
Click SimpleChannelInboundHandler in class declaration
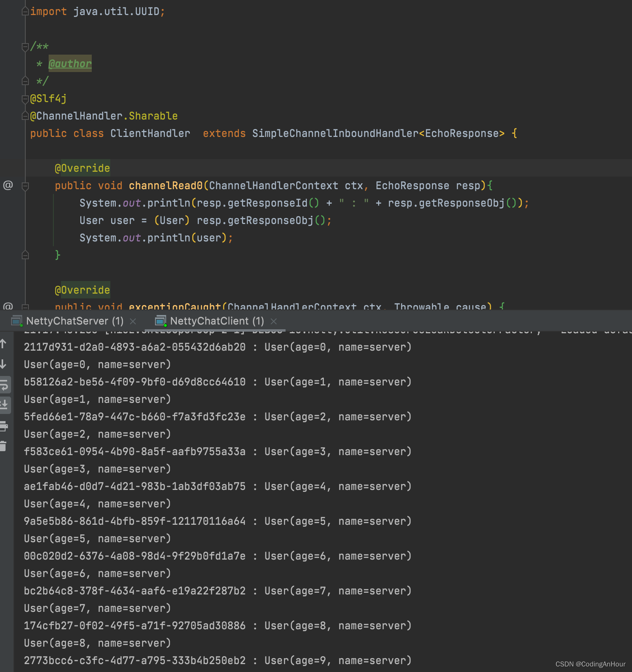(x=335, y=133)
